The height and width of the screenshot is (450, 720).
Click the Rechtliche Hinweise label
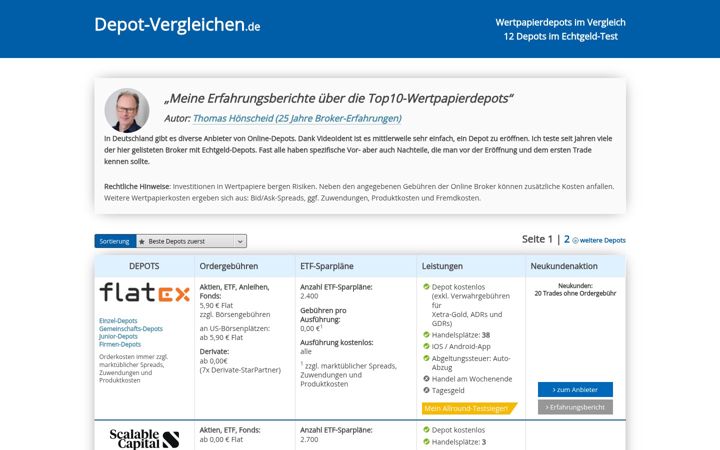tap(137, 186)
